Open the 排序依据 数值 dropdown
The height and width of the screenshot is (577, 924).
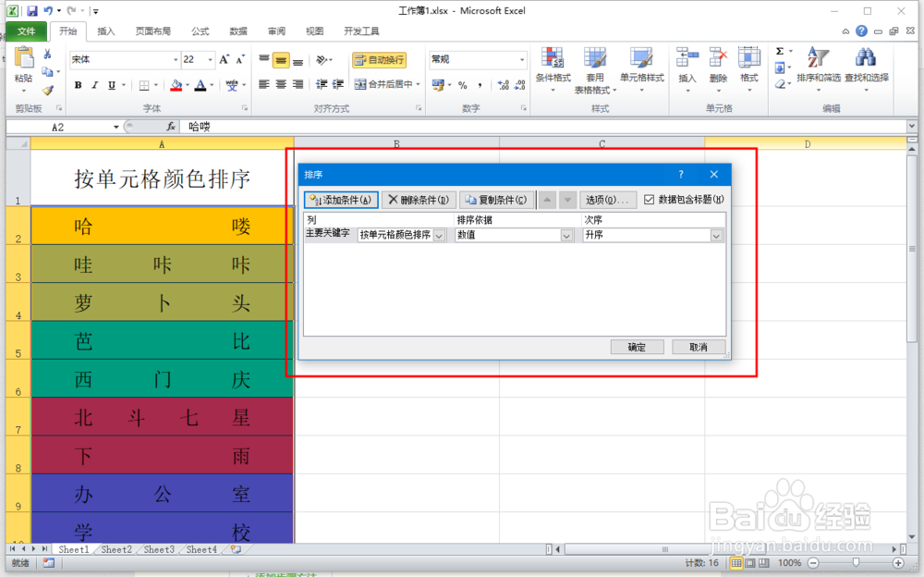[x=566, y=236]
